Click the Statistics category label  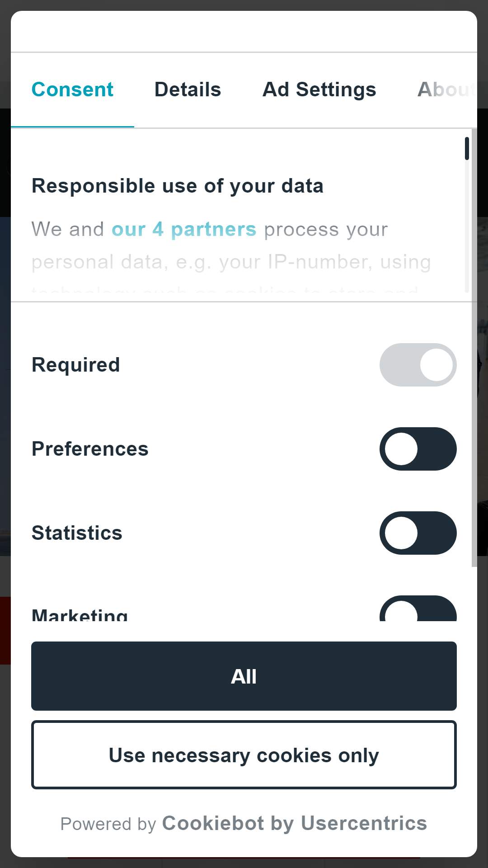click(x=77, y=533)
